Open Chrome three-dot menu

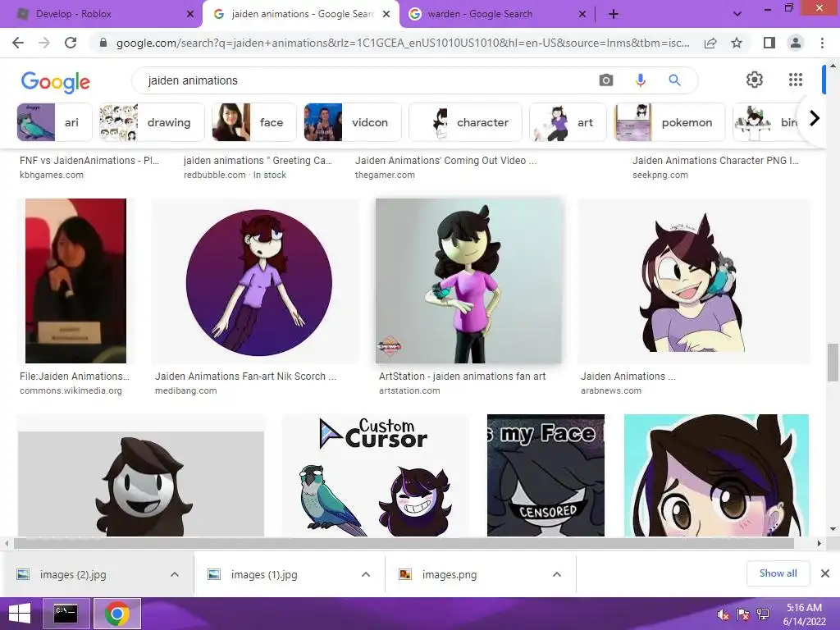pos(822,43)
